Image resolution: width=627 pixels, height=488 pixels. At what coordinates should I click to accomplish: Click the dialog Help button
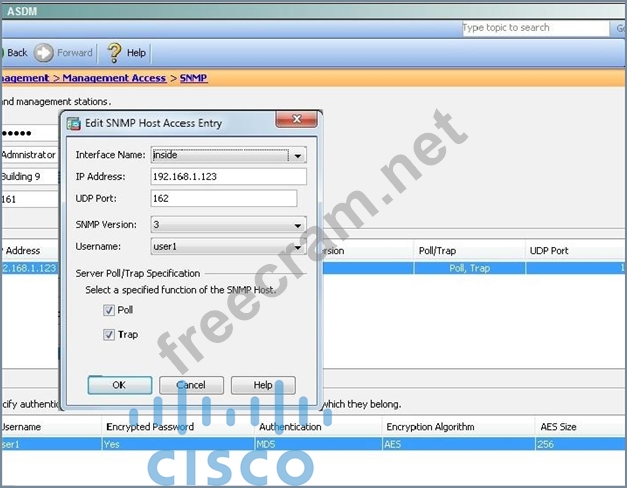point(263,385)
